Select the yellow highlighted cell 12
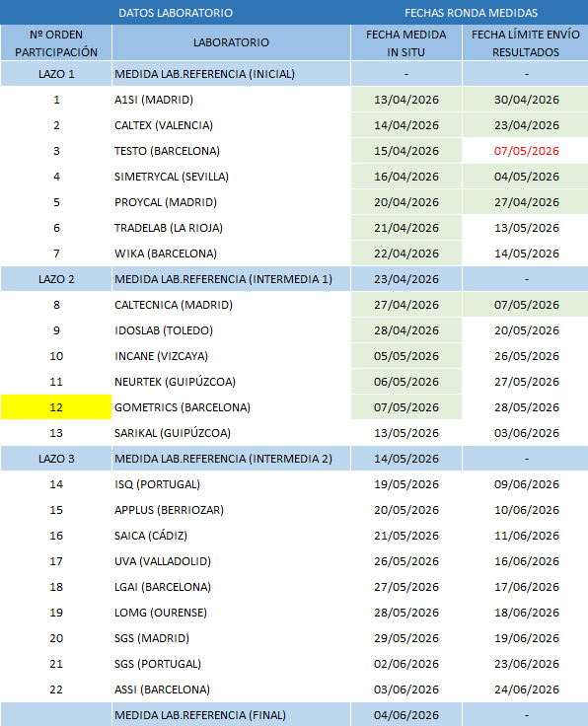 pyautogui.click(x=56, y=407)
